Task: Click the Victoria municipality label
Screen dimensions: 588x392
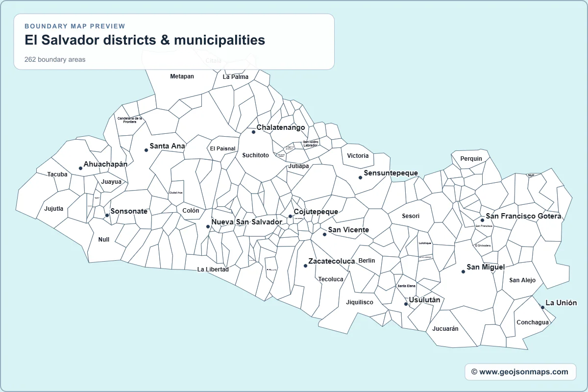Action: [x=358, y=156]
